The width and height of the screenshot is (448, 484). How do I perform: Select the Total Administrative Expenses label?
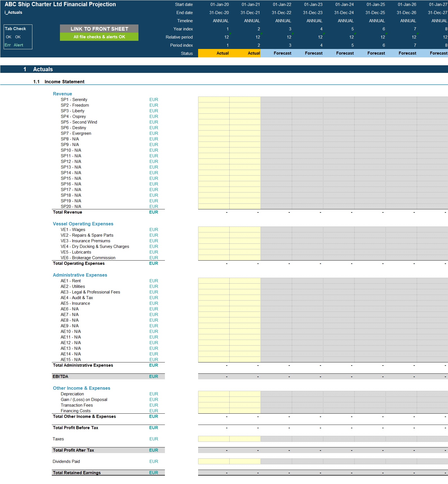pyautogui.click(x=83, y=365)
